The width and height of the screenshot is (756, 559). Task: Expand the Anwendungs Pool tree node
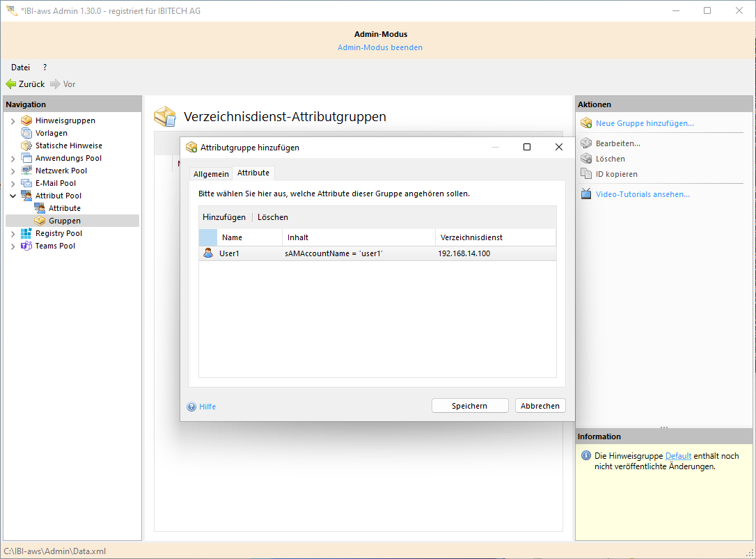click(x=13, y=159)
